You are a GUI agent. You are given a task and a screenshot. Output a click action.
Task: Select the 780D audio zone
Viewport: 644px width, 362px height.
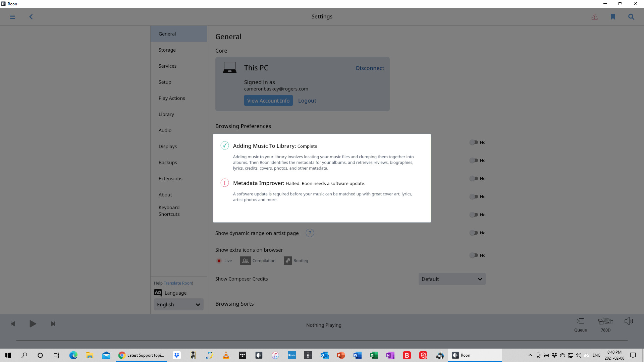pyautogui.click(x=606, y=324)
